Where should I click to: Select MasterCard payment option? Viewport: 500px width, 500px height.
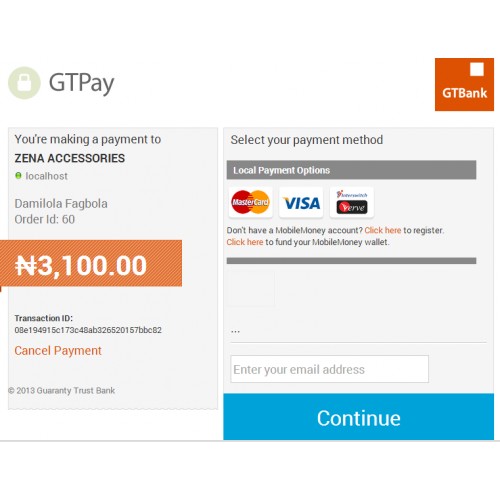[251, 202]
